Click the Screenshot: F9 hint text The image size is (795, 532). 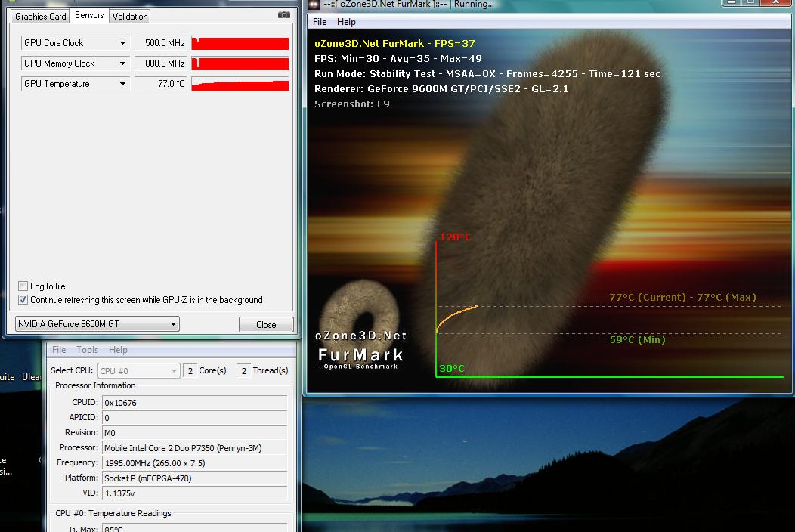pos(352,104)
